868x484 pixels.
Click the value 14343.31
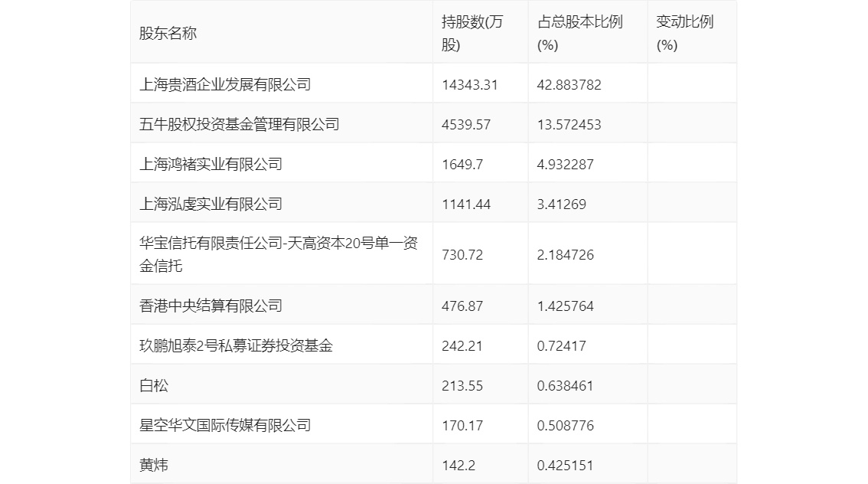pos(469,85)
